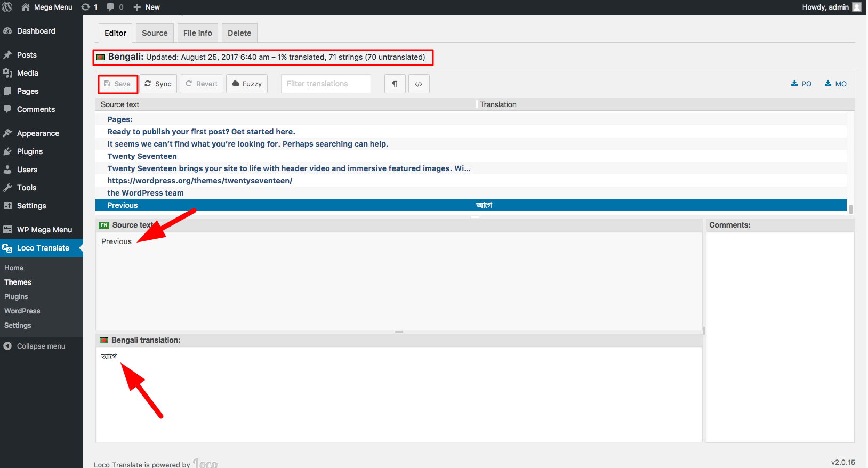Click the WordPress logo icon
The width and height of the screenshot is (868, 468).
(x=7, y=7)
